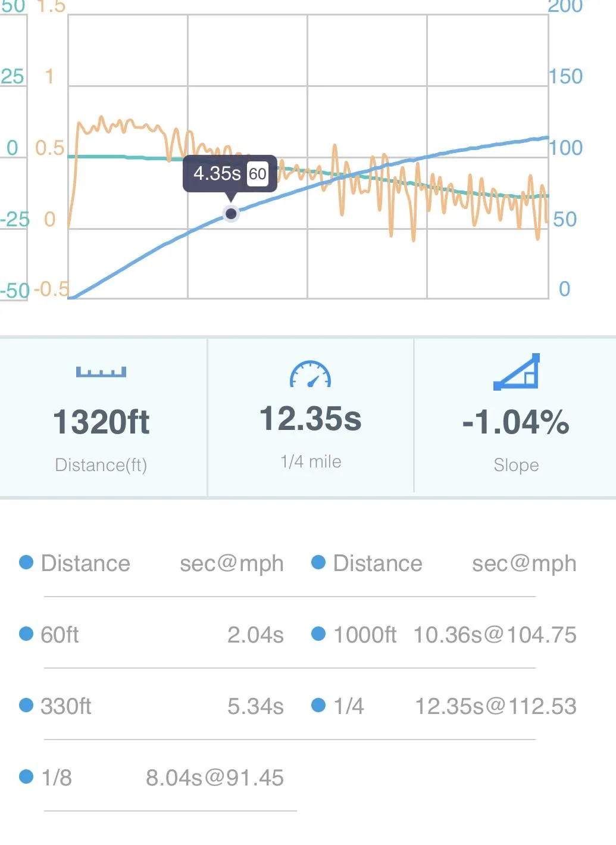This screenshot has width=616, height=845.
Task: Tap the 1/8 8.04s@91.45 result row
Action: 152,778
